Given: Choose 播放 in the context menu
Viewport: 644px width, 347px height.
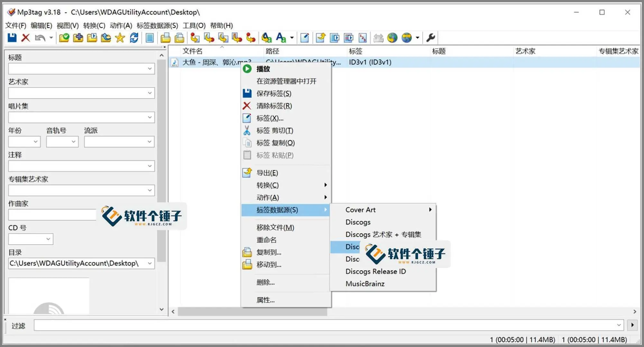Looking at the screenshot, I should (x=286, y=69).
